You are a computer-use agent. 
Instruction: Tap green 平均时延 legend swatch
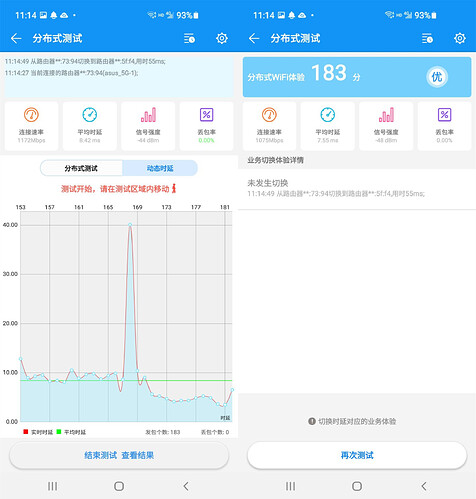coord(59,432)
